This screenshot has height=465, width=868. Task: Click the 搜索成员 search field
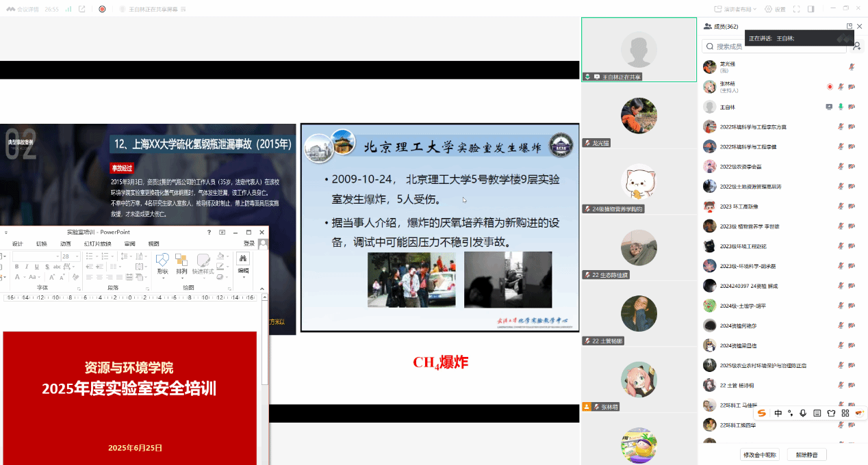(774, 46)
